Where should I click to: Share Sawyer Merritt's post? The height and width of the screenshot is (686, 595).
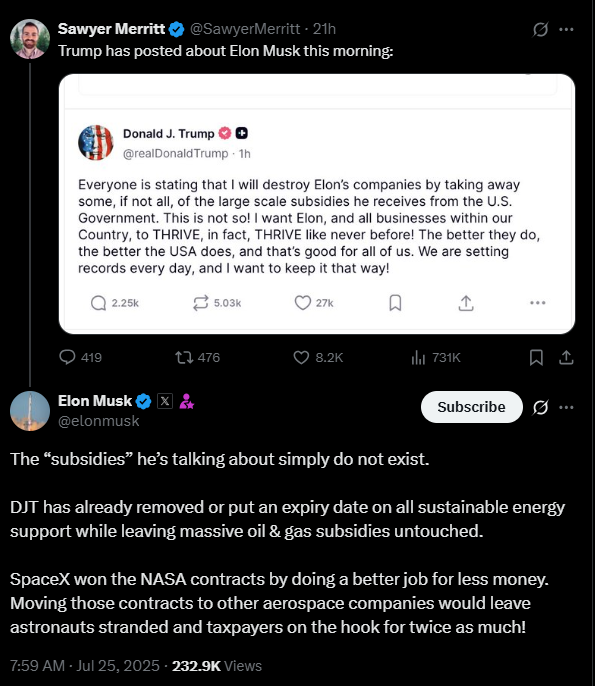pos(566,357)
